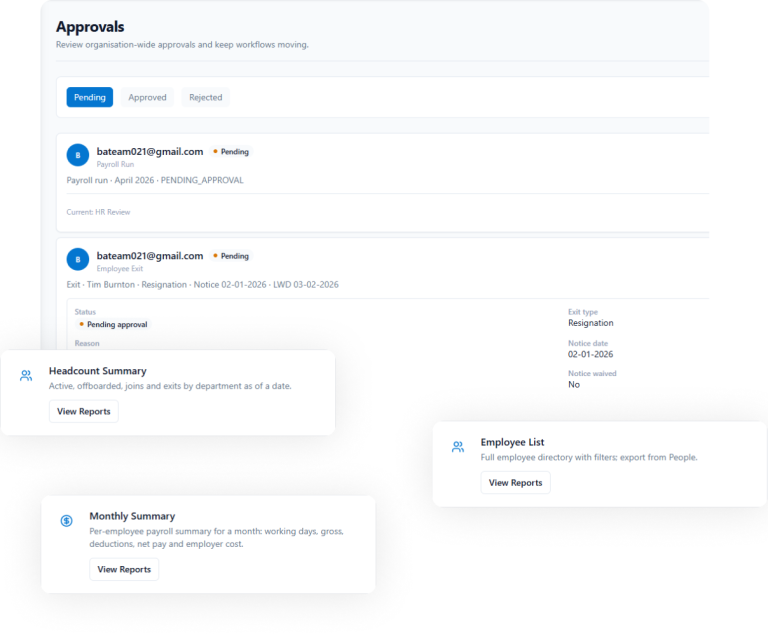
Task: Click the 'Exit · Tim Burnton · Resignation' line
Action: pos(202,285)
